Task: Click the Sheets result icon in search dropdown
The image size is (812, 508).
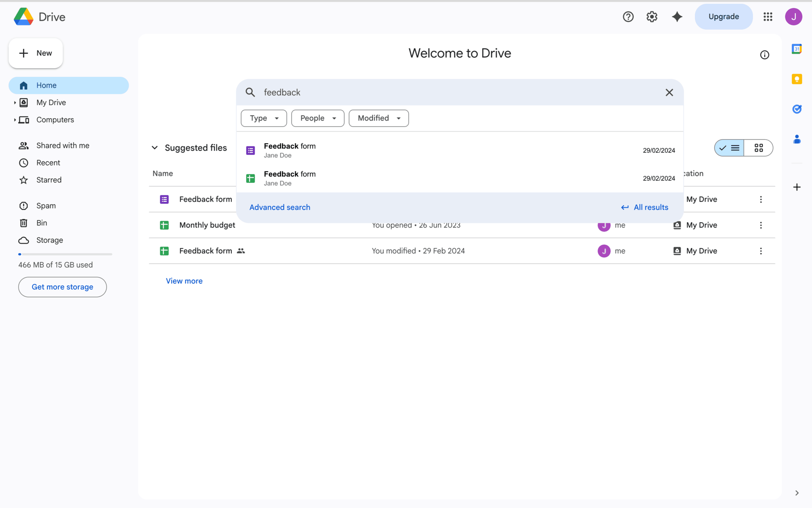Action: [250, 179]
